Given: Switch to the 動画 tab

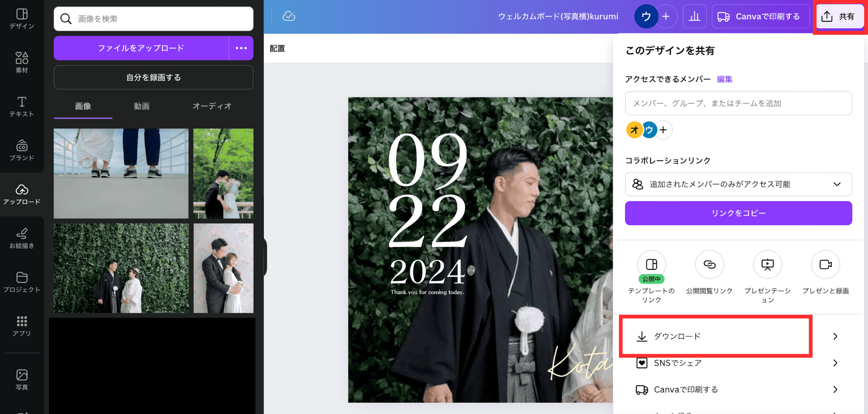Looking at the screenshot, I should pyautogui.click(x=142, y=106).
